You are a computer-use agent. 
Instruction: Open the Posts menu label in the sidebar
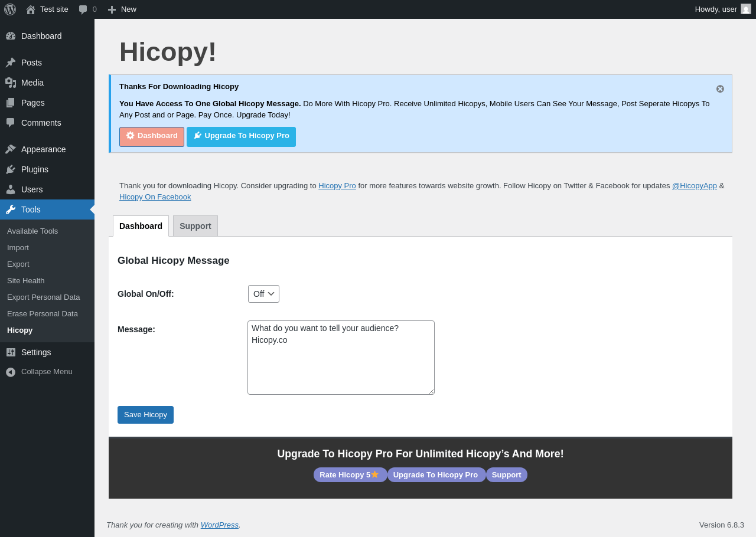(x=31, y=63)
